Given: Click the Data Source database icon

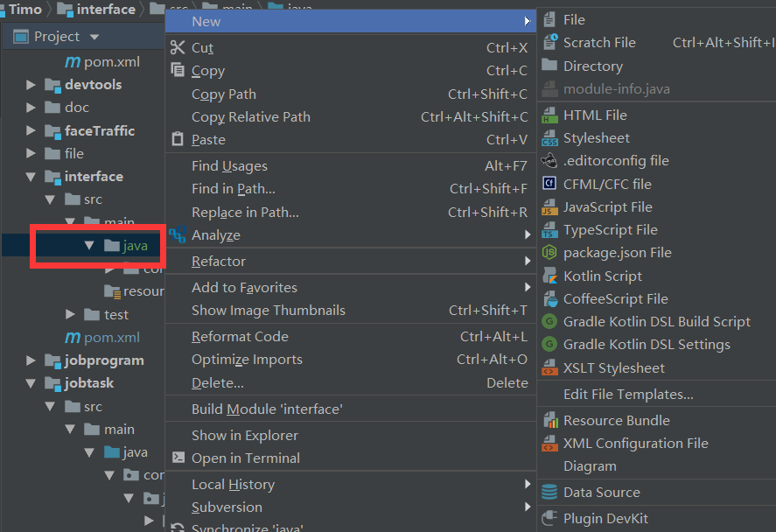Looking at the screenshot, I should click(549, 492).
